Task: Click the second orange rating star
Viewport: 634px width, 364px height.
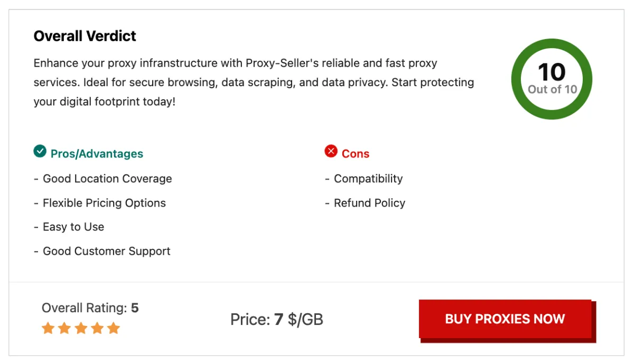Action: (64, 329)
